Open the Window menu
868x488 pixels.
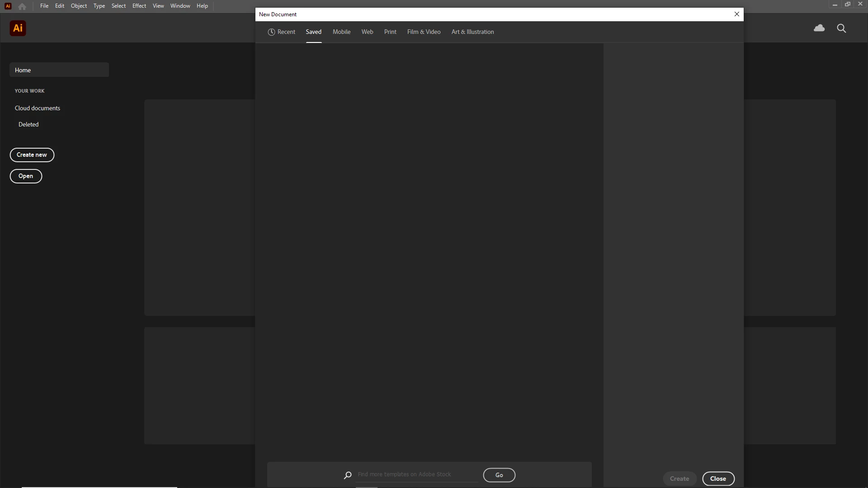[x=180, y=6]
